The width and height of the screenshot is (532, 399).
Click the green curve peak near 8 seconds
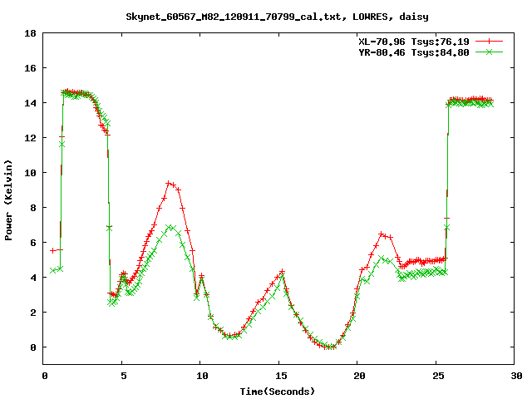pyautogui.click(x=169, y=226)
